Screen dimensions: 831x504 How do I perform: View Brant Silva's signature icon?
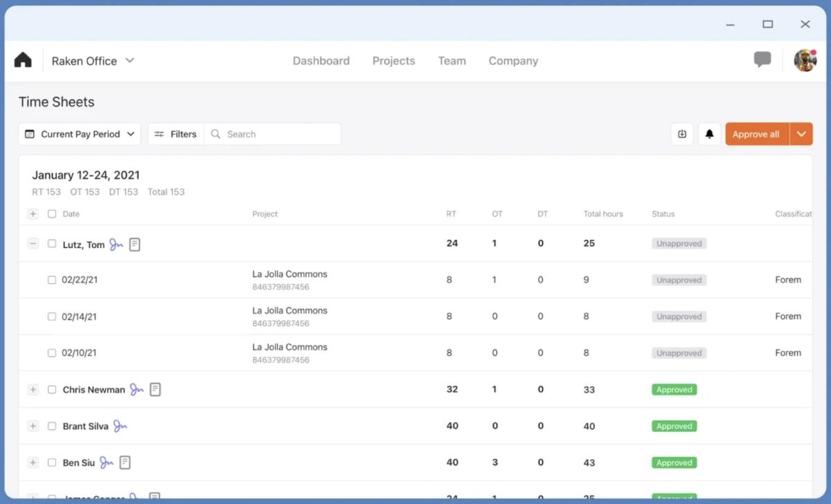[120, 426]
